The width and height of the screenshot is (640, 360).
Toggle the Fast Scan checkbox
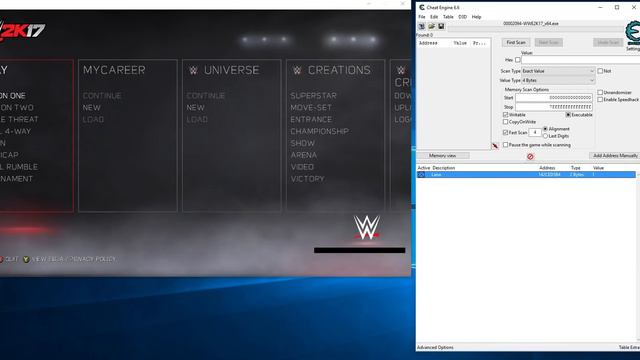[x=505, y=133]
